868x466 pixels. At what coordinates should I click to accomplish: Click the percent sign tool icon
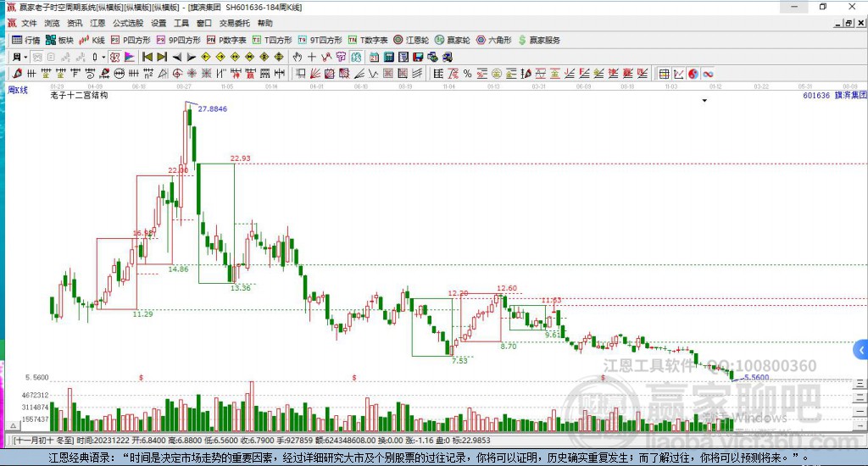click(x=467, y=74)
